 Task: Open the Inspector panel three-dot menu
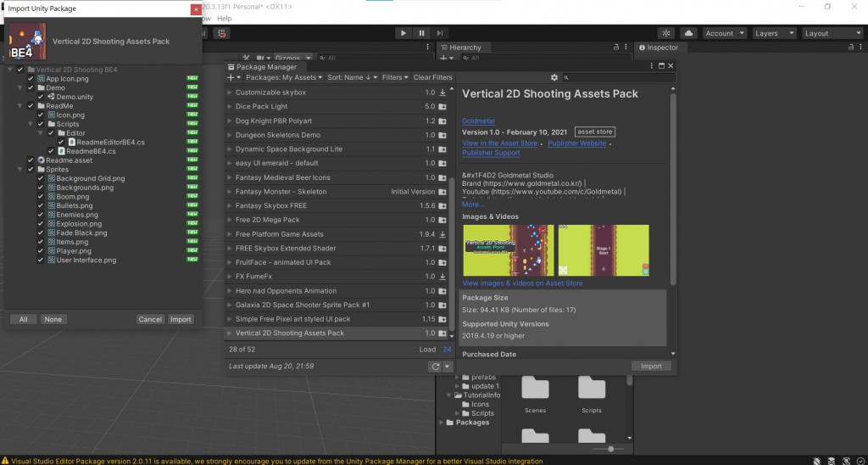coord(861,48)
